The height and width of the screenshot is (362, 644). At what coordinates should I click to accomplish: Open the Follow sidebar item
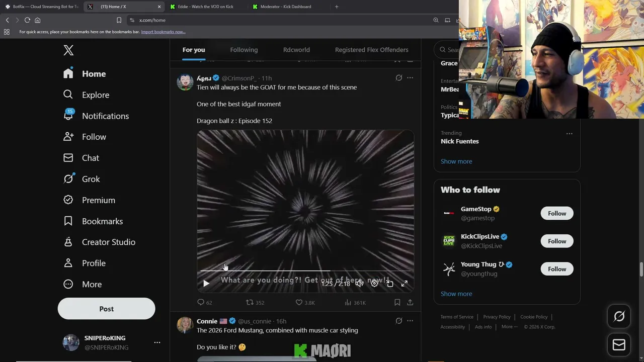pos(85,137)
